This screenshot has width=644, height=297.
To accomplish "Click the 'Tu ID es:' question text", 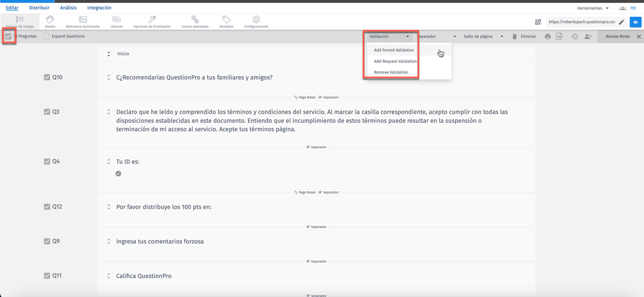I will click(128, 161).
